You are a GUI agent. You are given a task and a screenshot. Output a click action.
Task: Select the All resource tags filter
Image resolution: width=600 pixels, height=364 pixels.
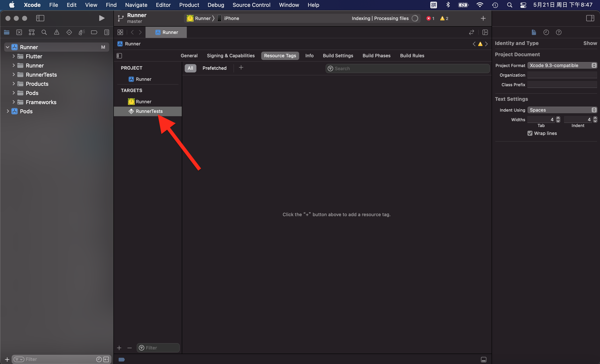[x=190, y=68]
